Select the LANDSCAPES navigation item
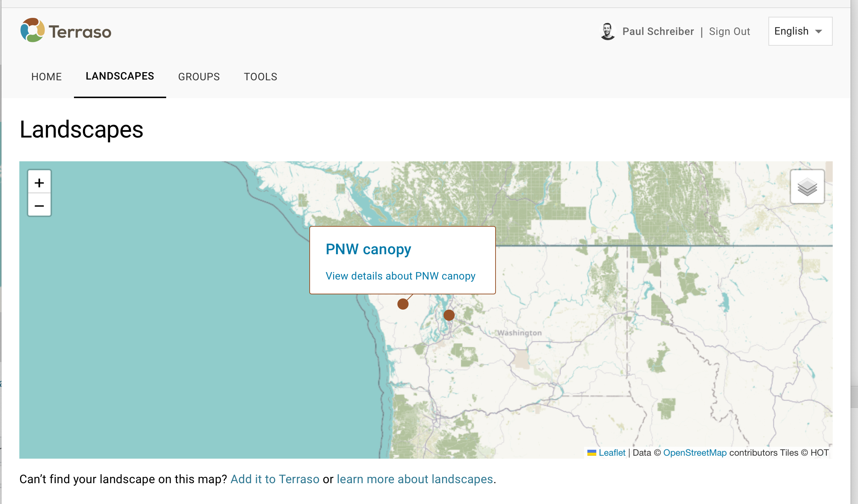 [x=120, y=76]
